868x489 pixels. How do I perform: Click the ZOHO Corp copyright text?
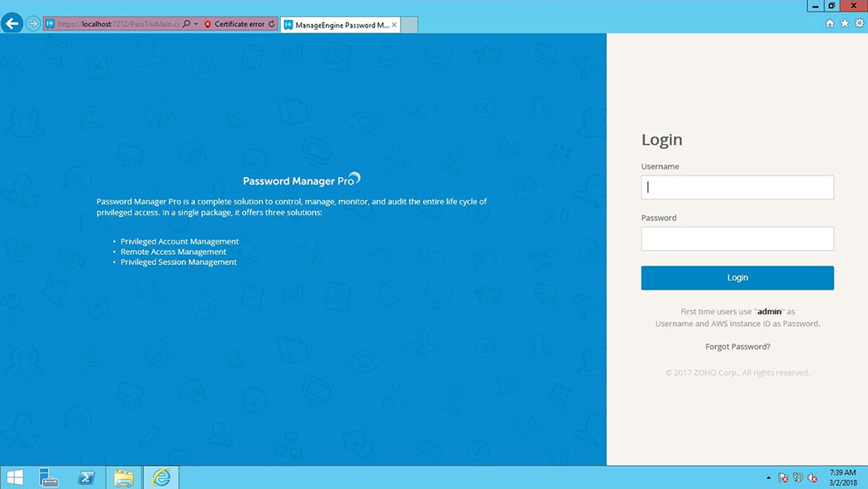tap(737, 372)
